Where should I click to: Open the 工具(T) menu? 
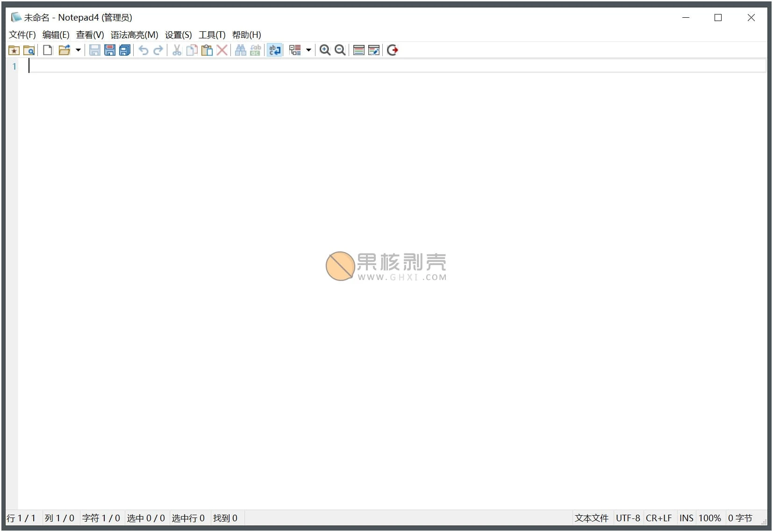(x=212, y=35)
